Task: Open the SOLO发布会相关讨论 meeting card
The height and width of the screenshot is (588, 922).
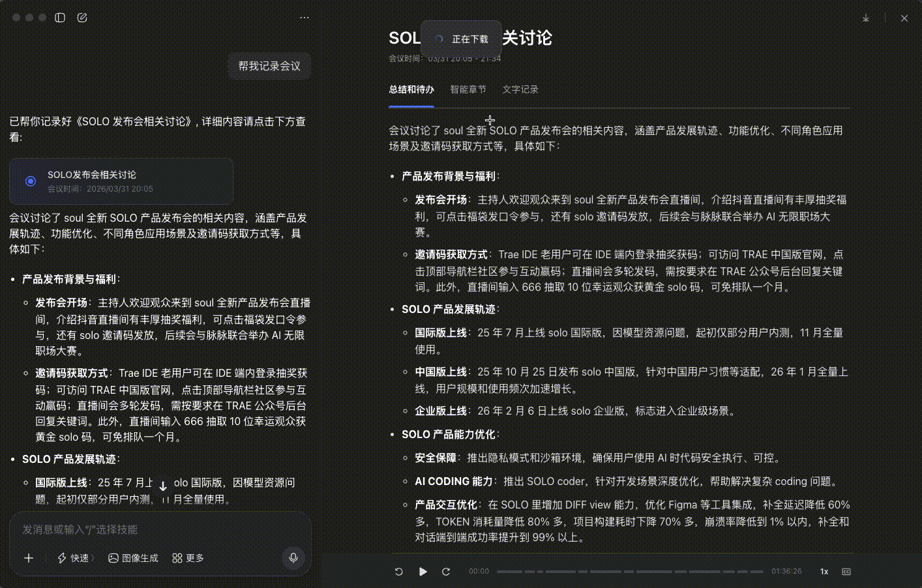Action: pos(121,181)
